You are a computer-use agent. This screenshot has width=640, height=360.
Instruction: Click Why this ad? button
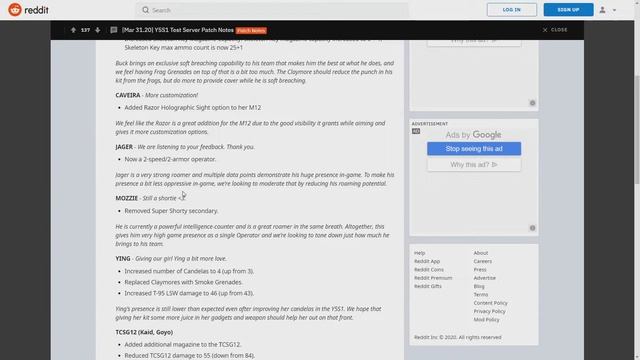click(474, 164)
